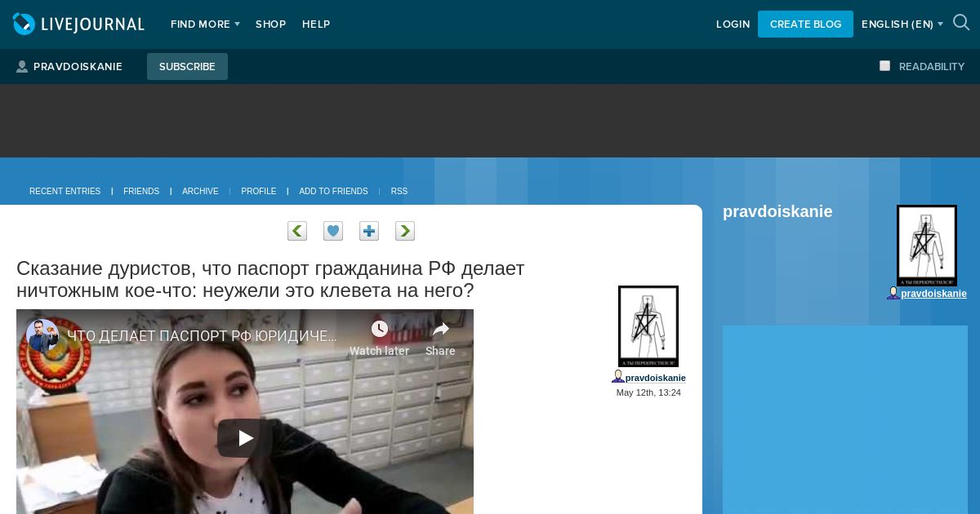Click the sidebar pravdoiskanie journal title
Image resolution: width=980 pixels, height=514 pixels.
(x=777, y=212)
